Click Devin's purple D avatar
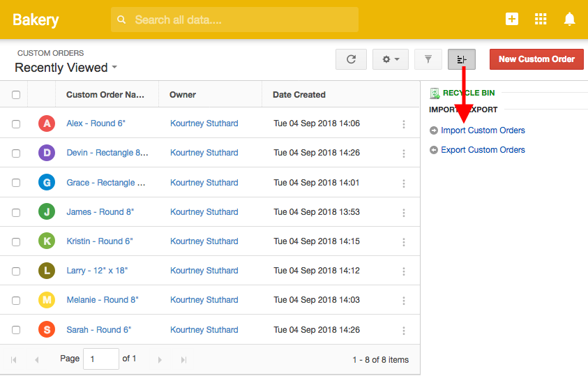This screenshot has width=588, height=376. [47, 153]
